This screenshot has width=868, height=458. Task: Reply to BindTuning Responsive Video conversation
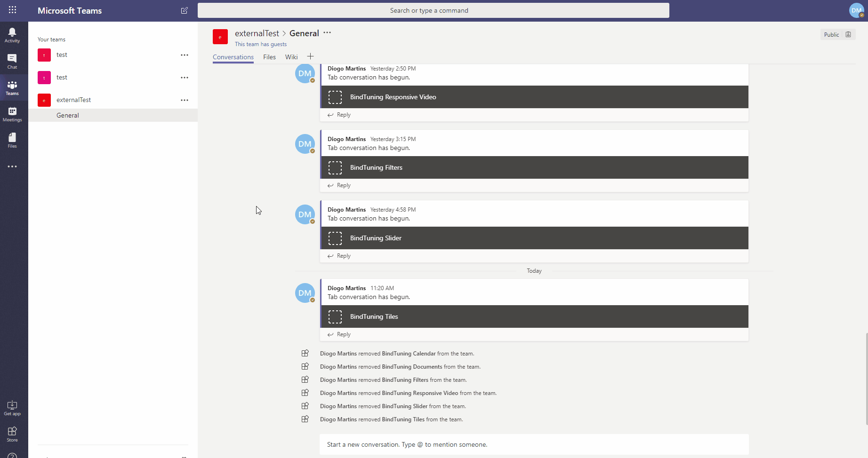pos(339,115)
